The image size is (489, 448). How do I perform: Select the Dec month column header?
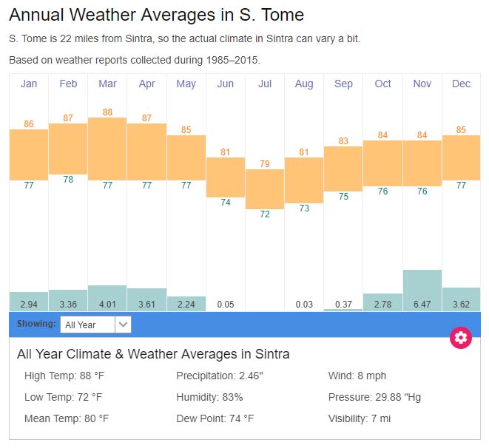click(461, 84)
